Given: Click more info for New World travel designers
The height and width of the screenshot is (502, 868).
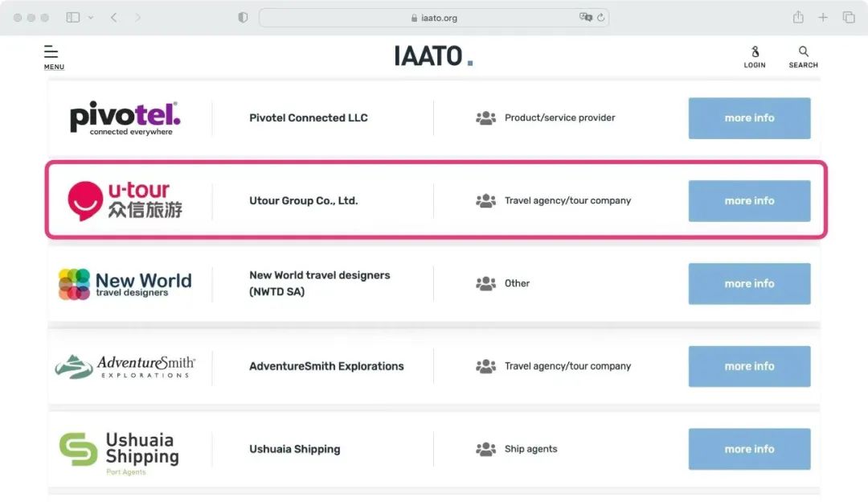Looking at the screenshot, I should [749, 284].
